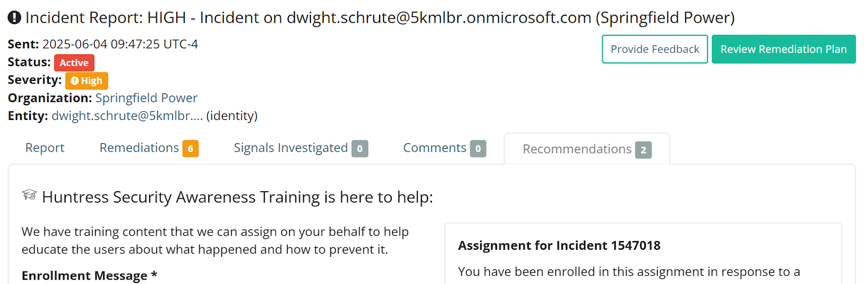868x284 pixels.
Task: Click Assignment for Incident 1547018 heading
Action: (x=559, y=245)
